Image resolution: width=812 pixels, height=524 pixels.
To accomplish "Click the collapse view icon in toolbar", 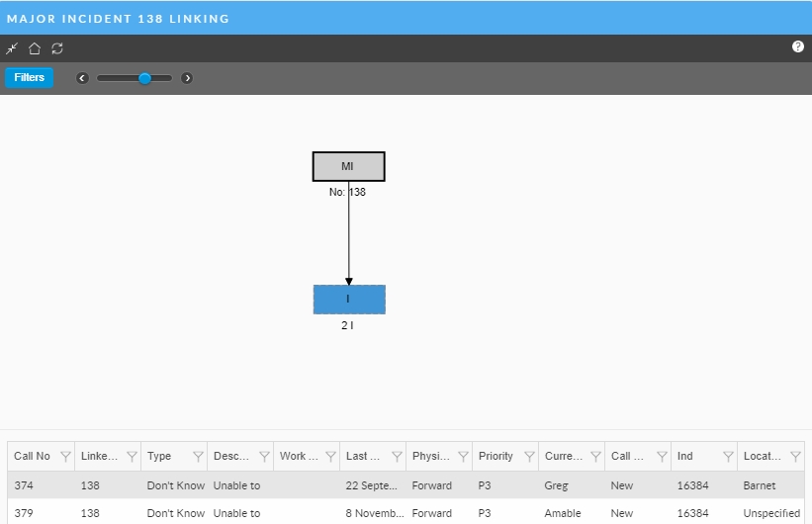I will pyautogui.click(x=12, y=48).
